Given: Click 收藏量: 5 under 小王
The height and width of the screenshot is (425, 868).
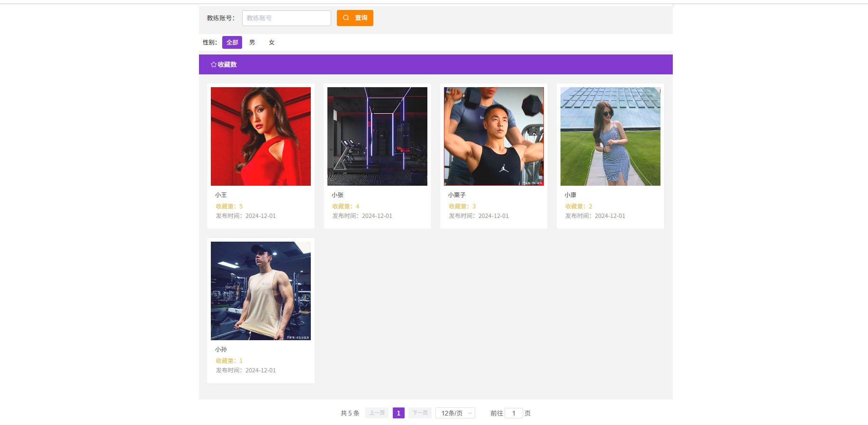Looking at the screenshot, I should [229, 207].
